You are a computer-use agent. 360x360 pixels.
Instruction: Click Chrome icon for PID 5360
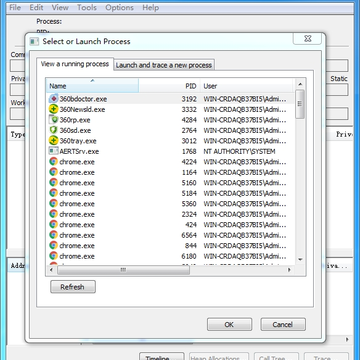coord(53,203)
